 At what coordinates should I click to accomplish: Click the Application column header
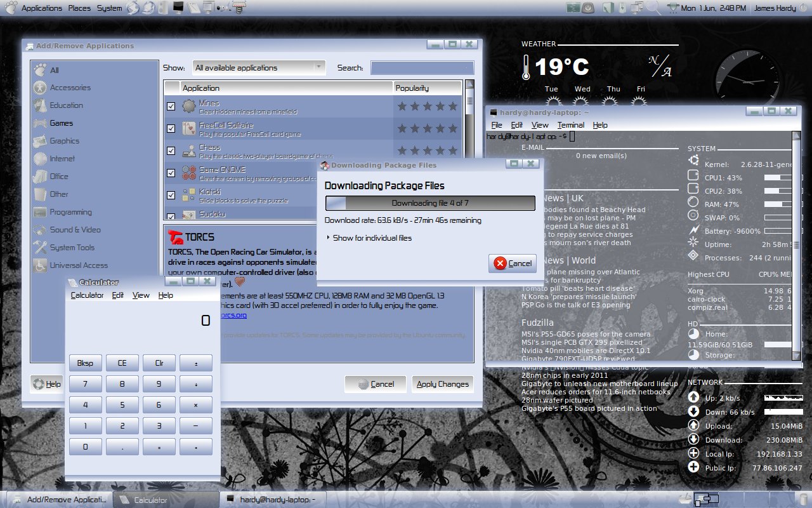286,88
